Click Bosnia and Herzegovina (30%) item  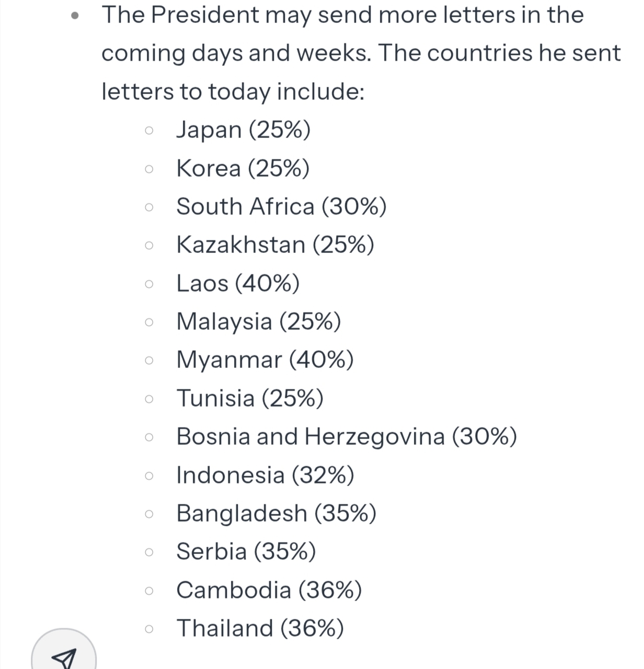point(347,436)
